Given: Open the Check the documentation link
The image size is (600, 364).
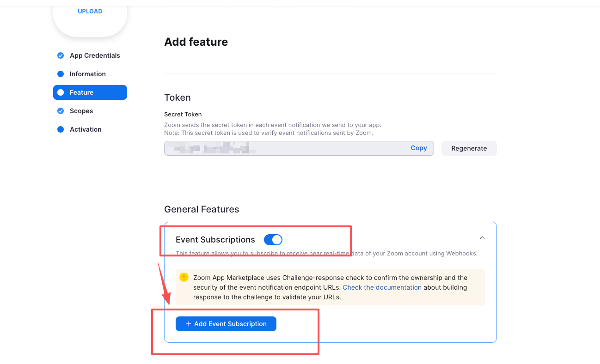Looking at the screenshot, I should pos(382,287).
